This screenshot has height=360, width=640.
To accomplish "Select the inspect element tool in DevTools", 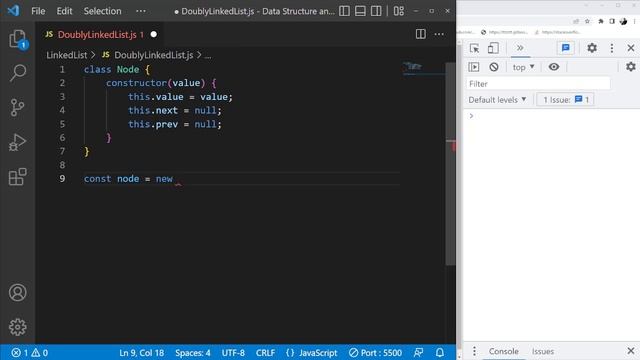I will pyautogui.click(x=474, y=48).
